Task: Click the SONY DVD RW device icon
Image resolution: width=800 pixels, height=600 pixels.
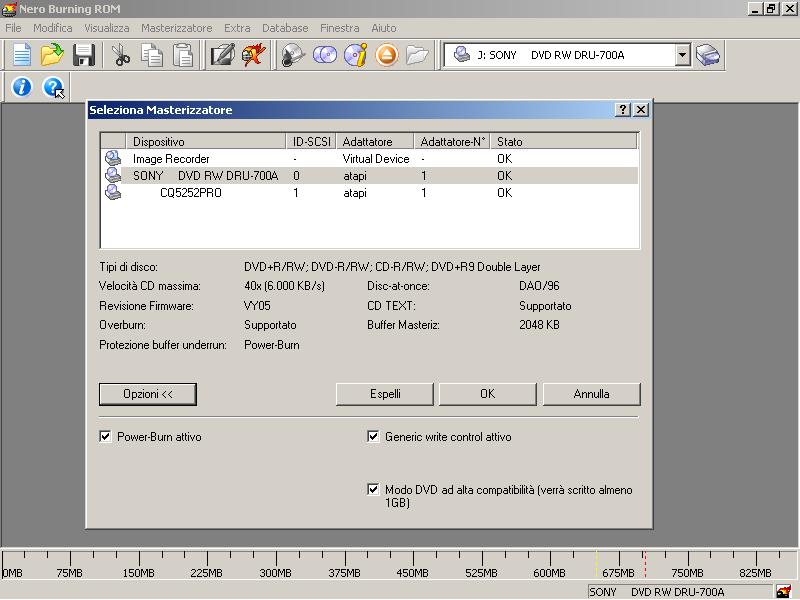Action: click(x=113, y=176)
